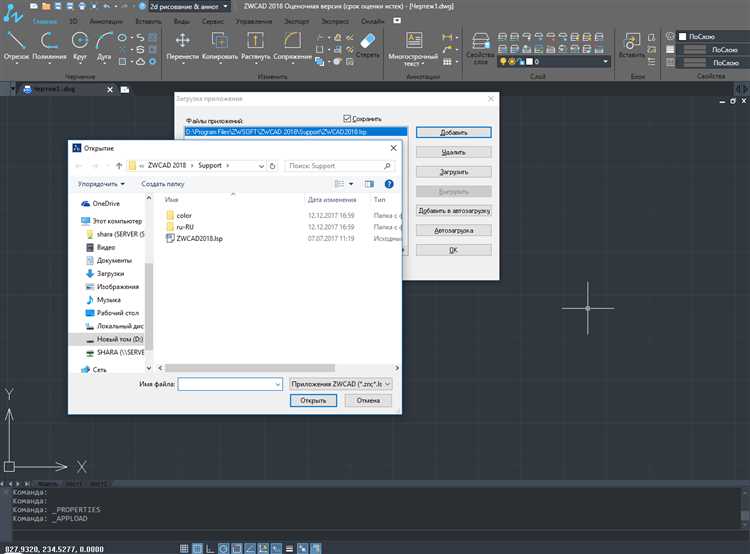Toggle object snap in status bar
The height and width of the screenshot is (554, 750).
(237, 549)
